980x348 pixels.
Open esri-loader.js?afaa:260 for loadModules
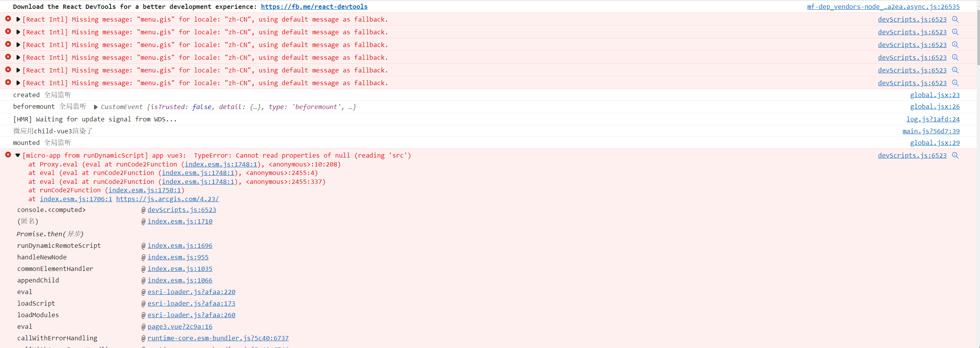click(192, 315)
